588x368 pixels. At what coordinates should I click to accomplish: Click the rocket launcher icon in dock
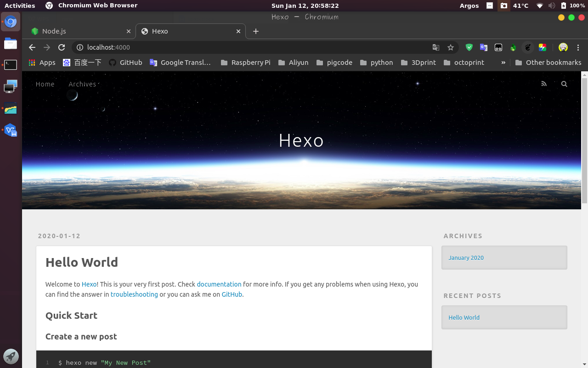[11, 356]
